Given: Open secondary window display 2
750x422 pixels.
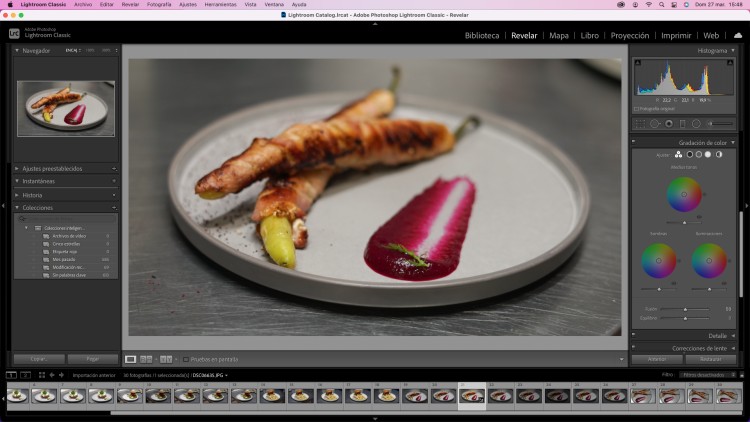Looking at the screenshot, I should click(x=26, y=375).
